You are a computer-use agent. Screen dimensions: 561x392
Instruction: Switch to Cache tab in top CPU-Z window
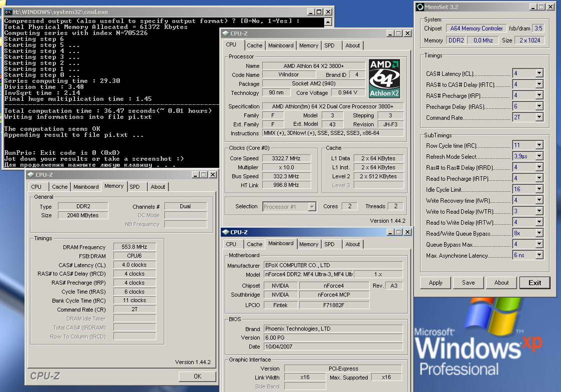click(254, 45)
